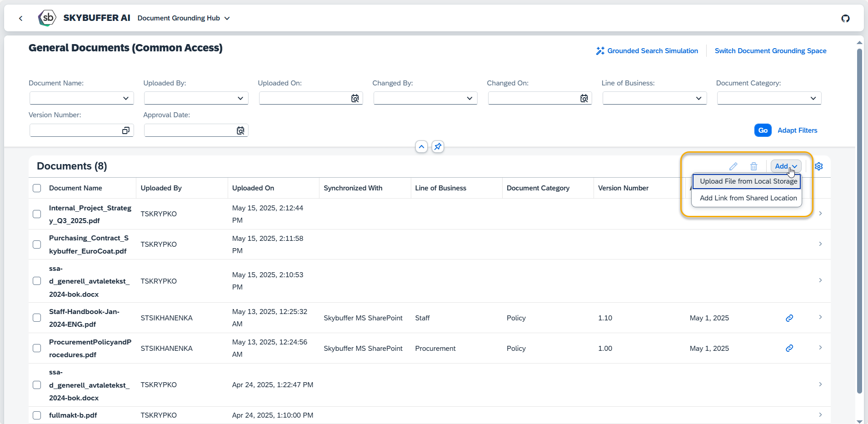Select Internal_Project_Strategy_Q3_2025.pdf checkbox
Image resolution: width=868 pixels, height=424 pixels.
click(x=37, y=214)
